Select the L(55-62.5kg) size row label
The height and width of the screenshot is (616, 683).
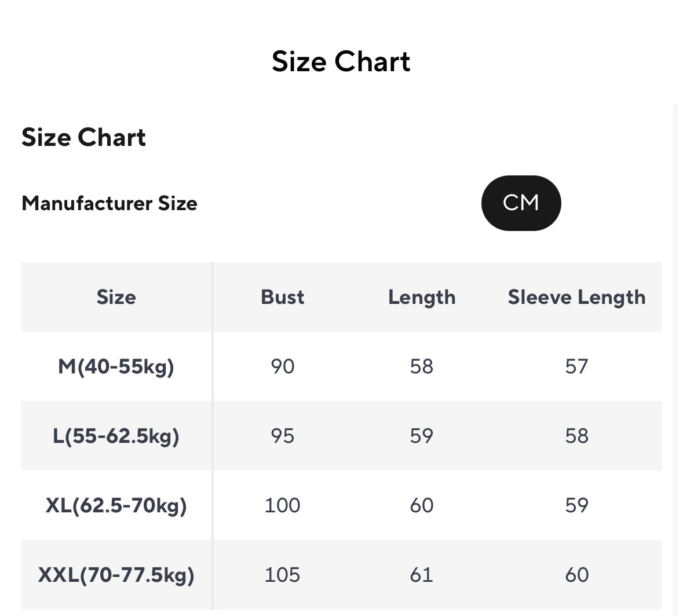[x=116, y=436]
